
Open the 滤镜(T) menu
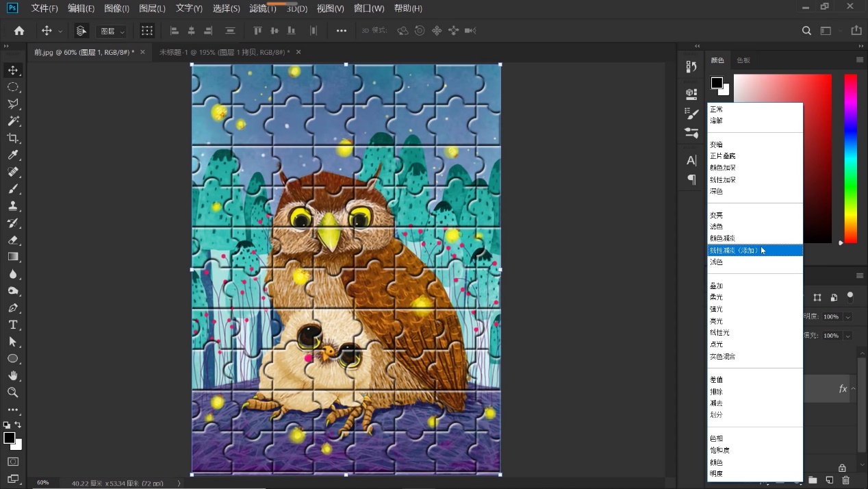tap(263, 8)
